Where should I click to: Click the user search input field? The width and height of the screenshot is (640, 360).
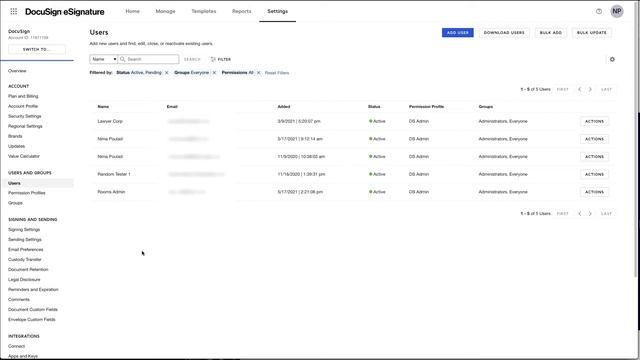[149, 59]
